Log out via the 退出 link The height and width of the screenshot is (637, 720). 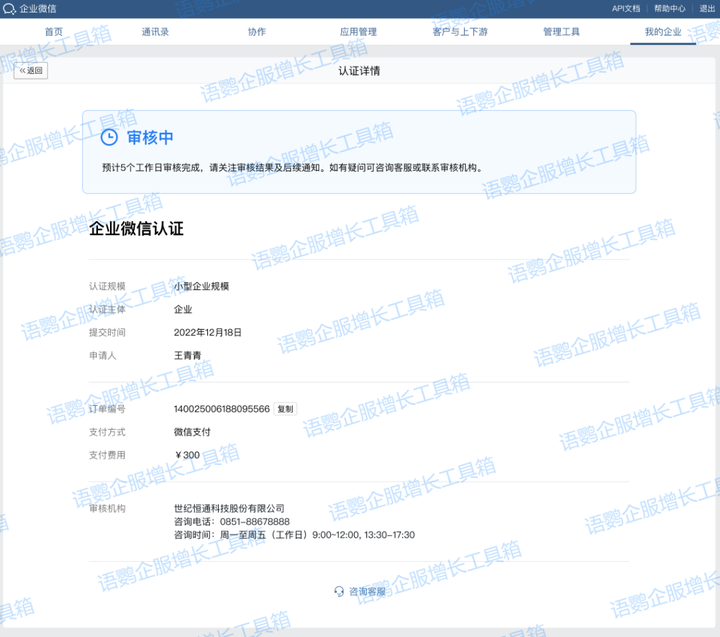(707, 9)
